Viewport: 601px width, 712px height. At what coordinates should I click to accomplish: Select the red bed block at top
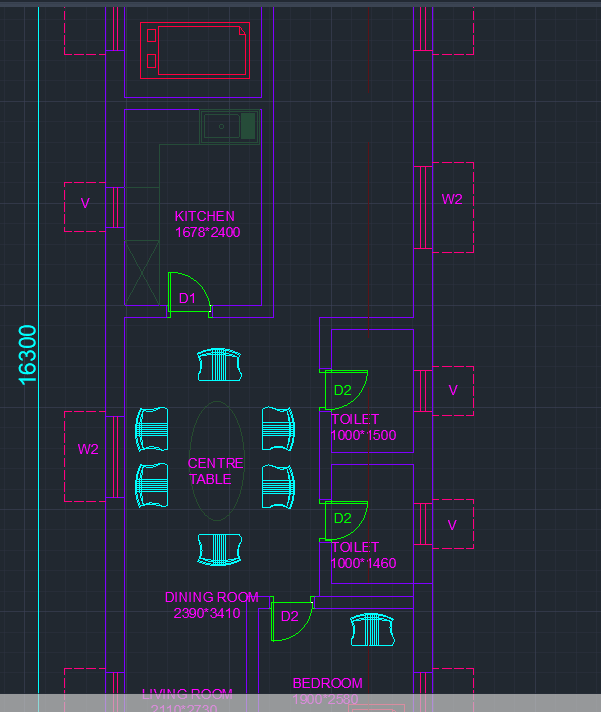tap(195, 50)
